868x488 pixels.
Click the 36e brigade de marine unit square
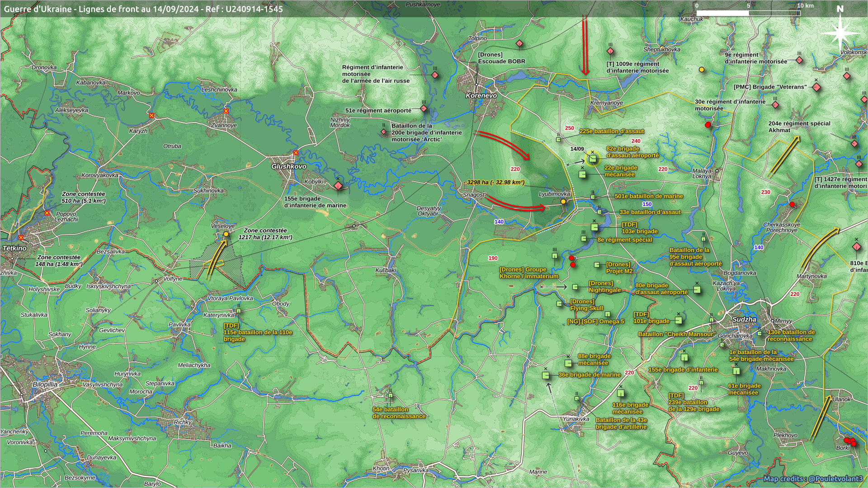pyautogui.click(x=546, y=375)
